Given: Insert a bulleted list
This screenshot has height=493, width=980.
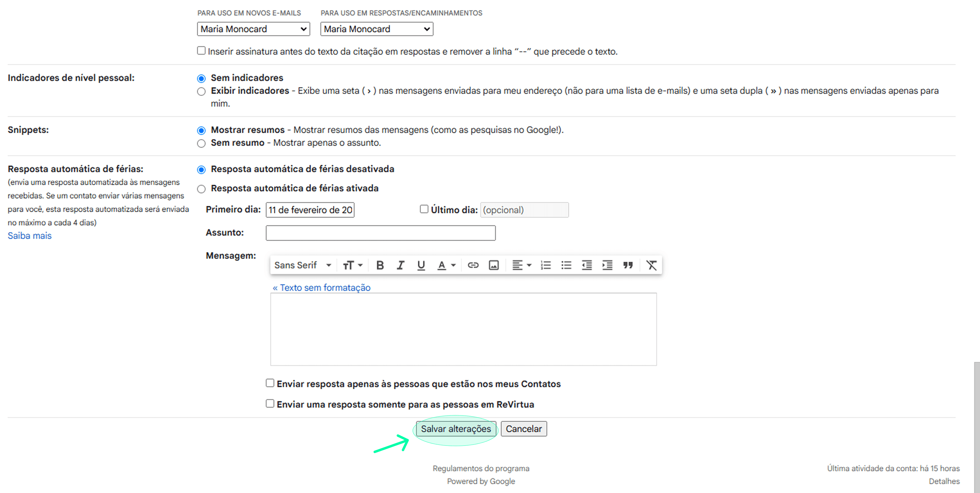Looking at the screenshot, I should 566,265.
